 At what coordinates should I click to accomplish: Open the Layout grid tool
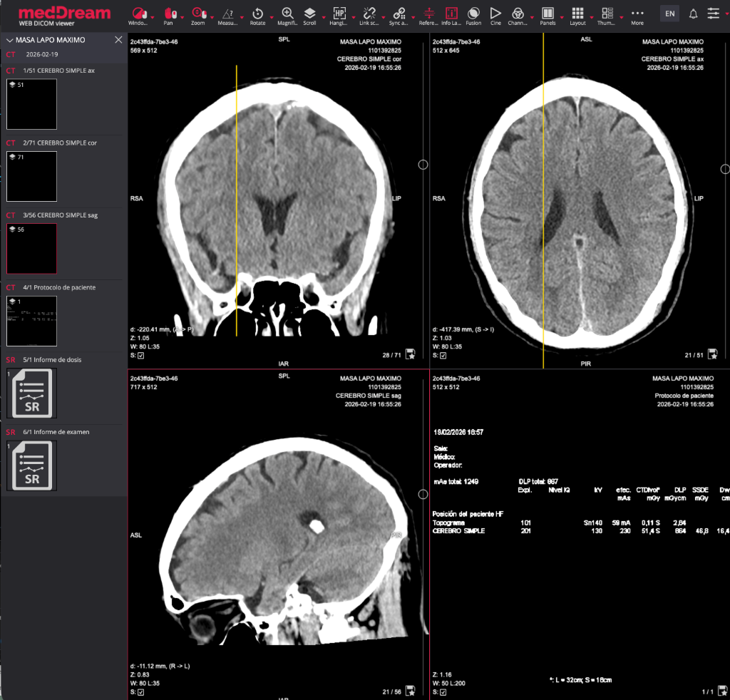(x=577, y=16)
